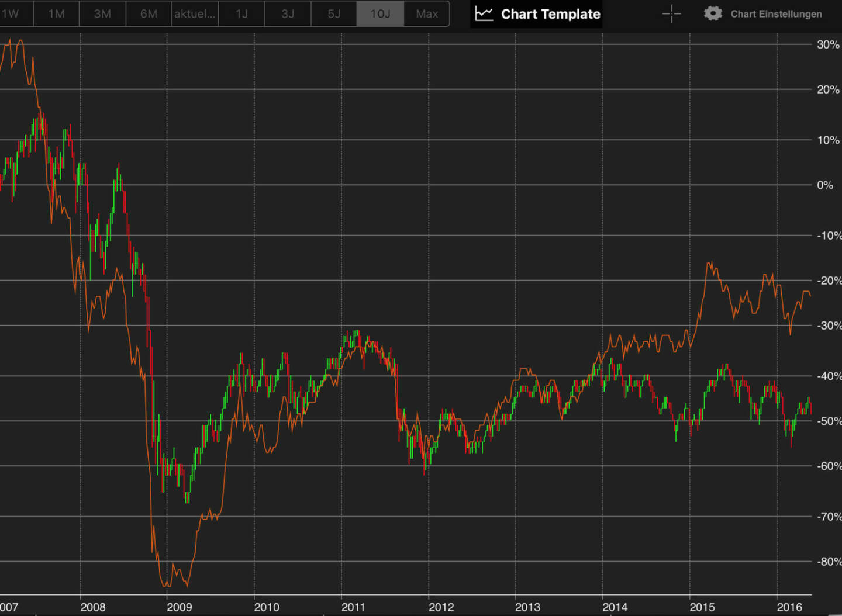This screenshot has height=616, width=842.
Task: Click the highlighted 10J range button
Action: pos(380,14)
